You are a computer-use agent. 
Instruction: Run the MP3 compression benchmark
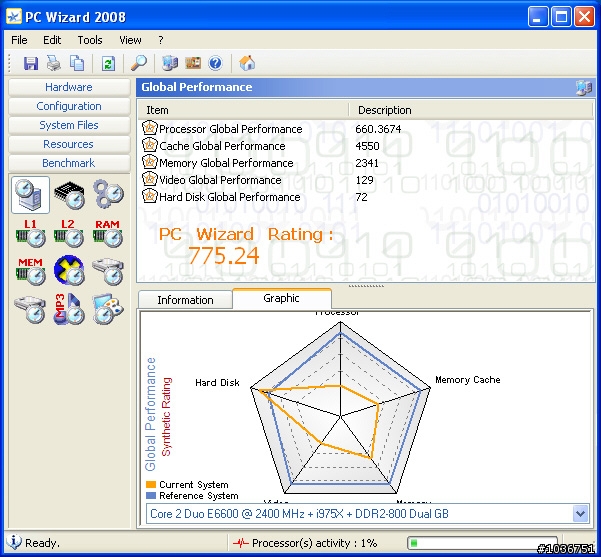[69, 309]
